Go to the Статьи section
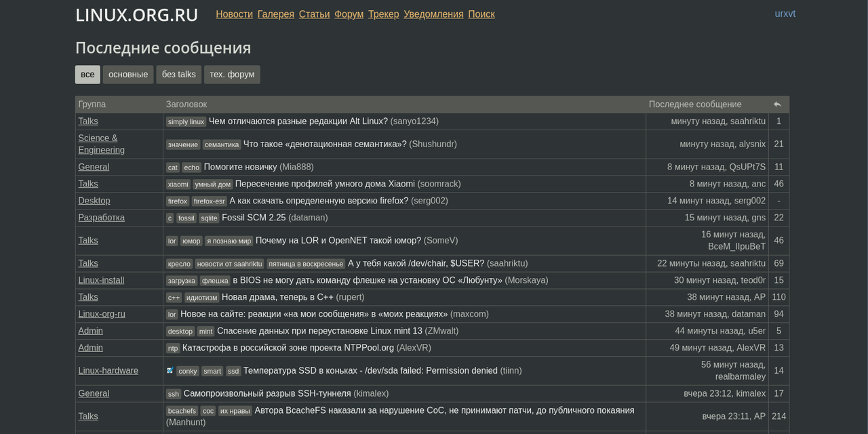Viewport: 868px width, 434px height. point(314,14)
